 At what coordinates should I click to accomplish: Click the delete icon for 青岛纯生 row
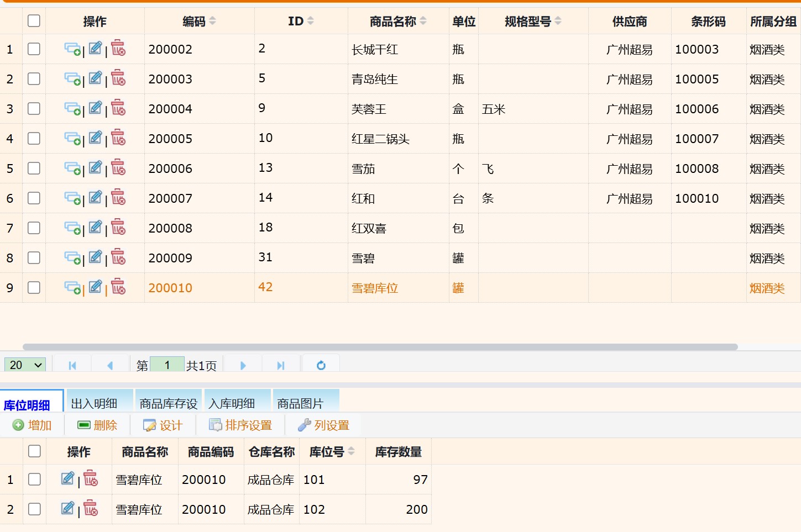click(118, 78)
